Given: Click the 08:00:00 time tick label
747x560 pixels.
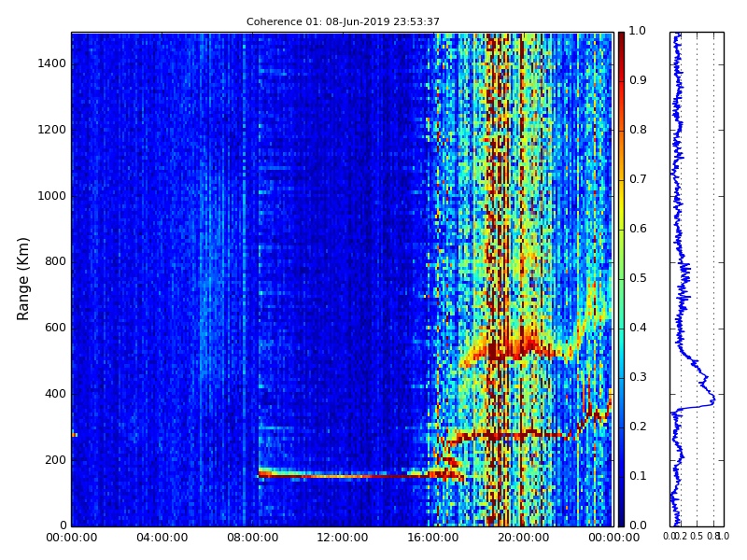Looking at the screenshot, I should (x=252, y=538).
